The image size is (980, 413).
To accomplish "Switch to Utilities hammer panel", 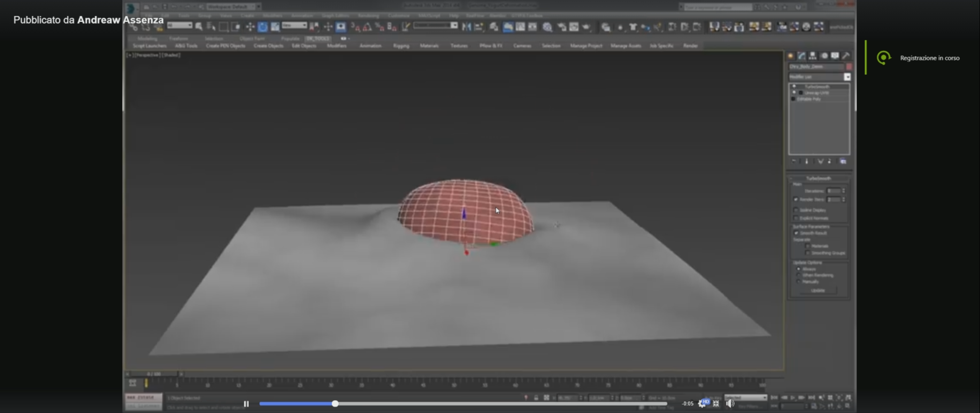I will click(846, 56).
